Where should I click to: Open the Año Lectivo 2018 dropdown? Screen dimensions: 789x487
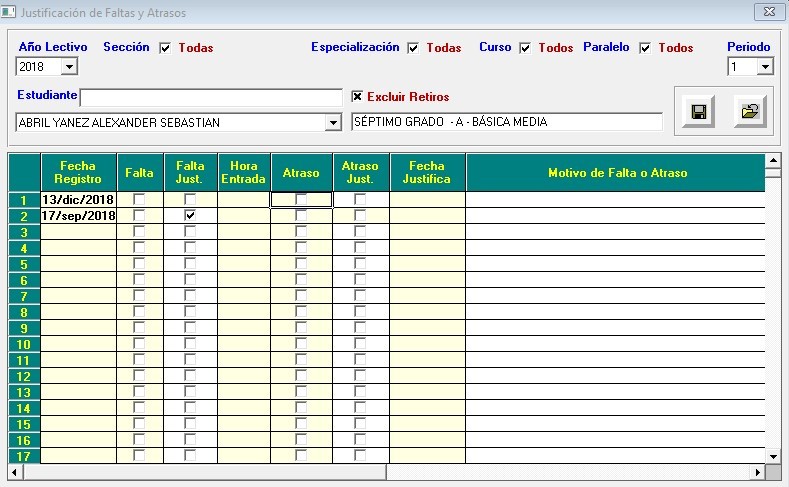(69, 67)
